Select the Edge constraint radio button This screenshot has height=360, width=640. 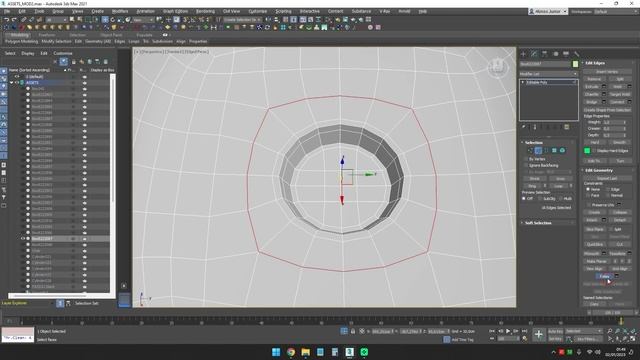coord(608,189)
